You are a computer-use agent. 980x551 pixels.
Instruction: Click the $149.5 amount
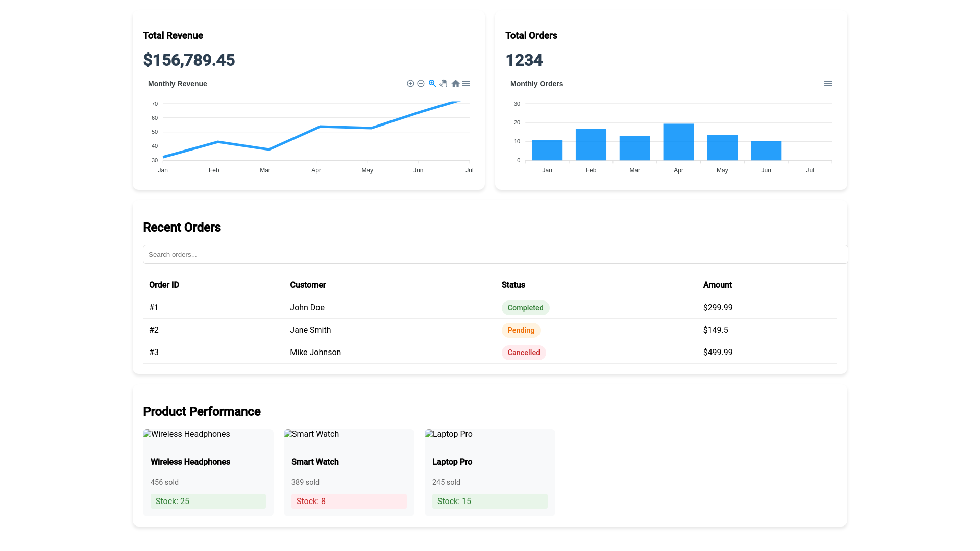pyautogui.click(x=716, y=330)
